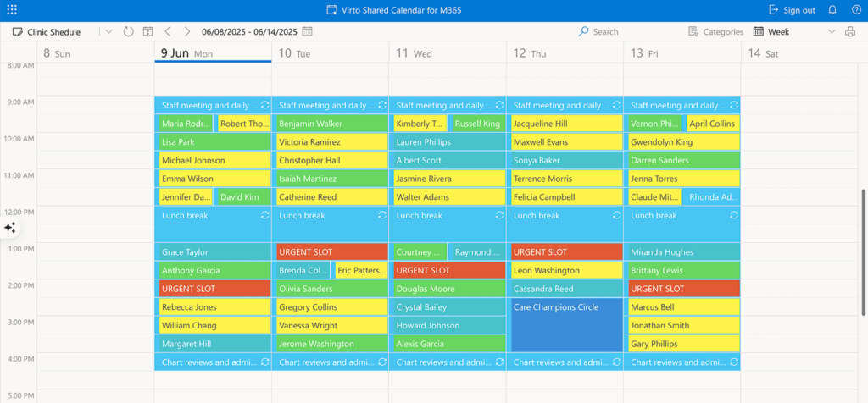The height and width of the screenshot is (403, 868).
Task: Click the recurrence icon on Friday's Chart reviews
Action: 734,362
